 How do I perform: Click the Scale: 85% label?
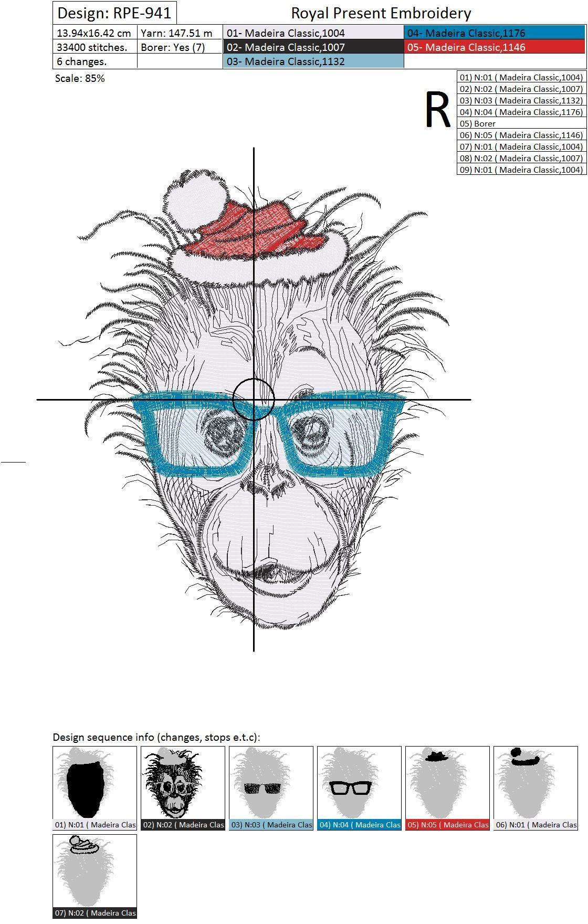pos(80,79)
